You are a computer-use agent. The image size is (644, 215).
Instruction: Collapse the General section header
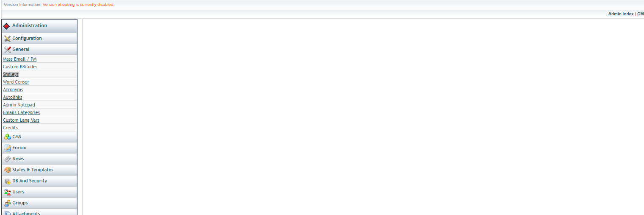39,49
